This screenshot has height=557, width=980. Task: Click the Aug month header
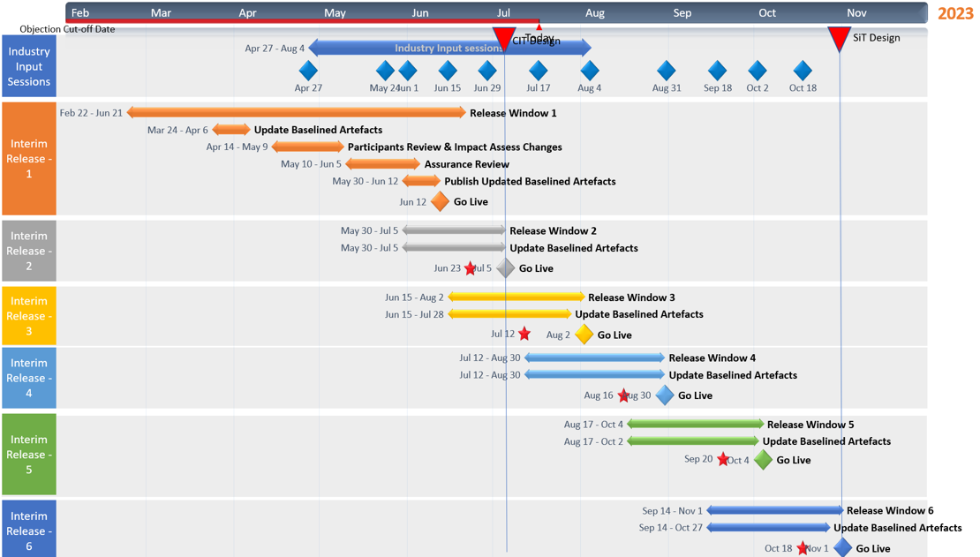[x=594, y=13]
